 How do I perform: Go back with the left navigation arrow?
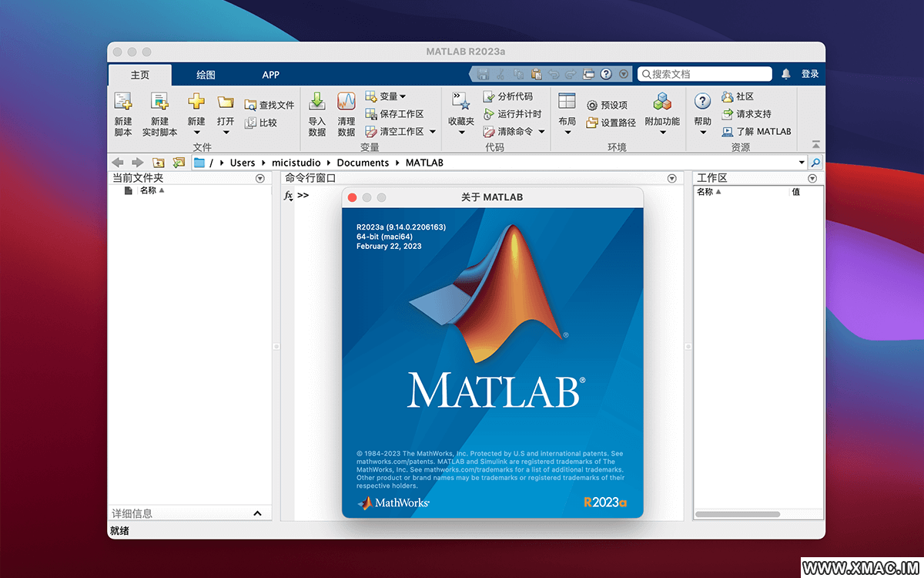(118, 163)
